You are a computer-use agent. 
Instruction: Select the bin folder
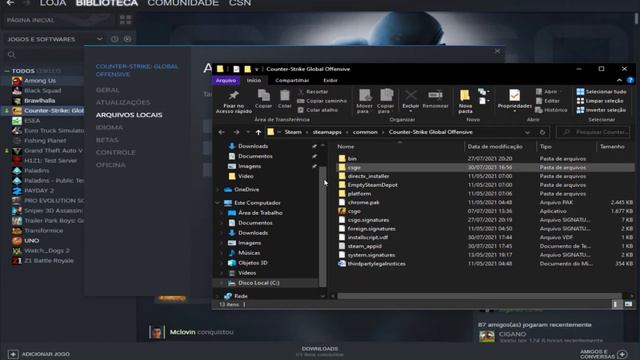352,159
